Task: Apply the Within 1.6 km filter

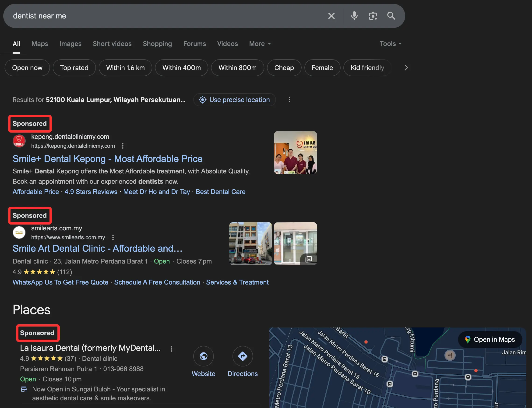Action: 125,68
